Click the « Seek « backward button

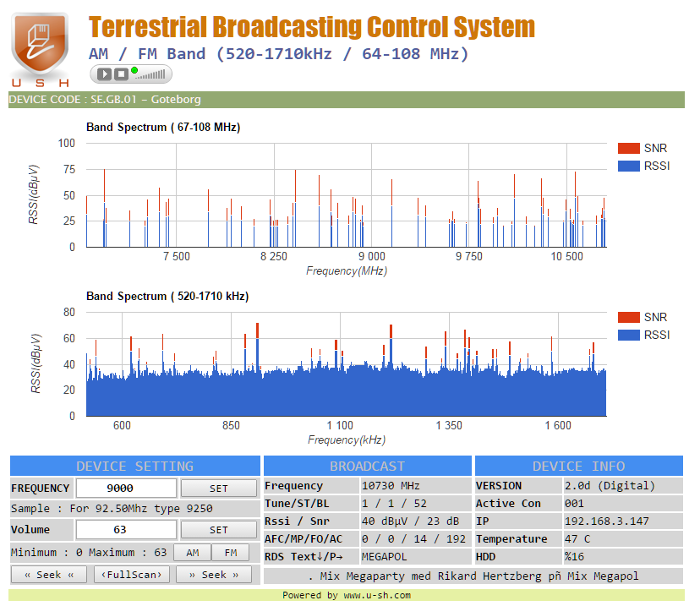[49, 575]
